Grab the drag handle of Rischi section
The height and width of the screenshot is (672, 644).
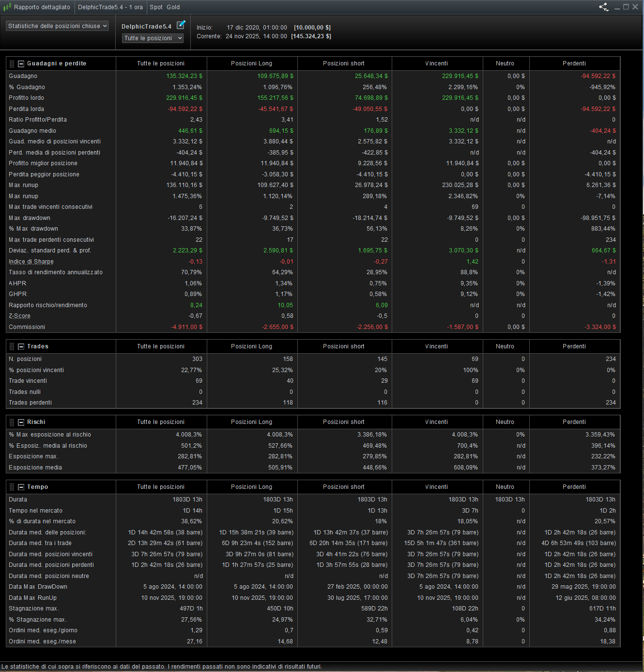click(x=12, y=422)
